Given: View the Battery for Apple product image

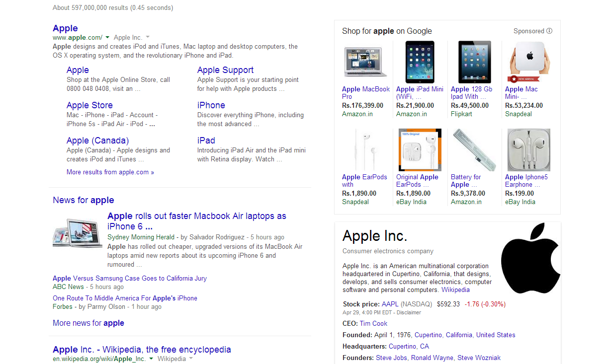Looking at the screenshot, I should [474, 150].
